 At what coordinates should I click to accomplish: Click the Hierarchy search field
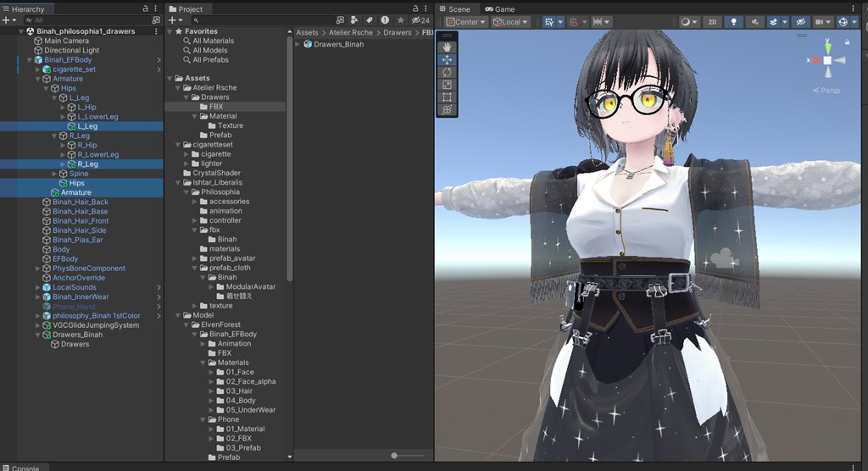coord(86,20)
